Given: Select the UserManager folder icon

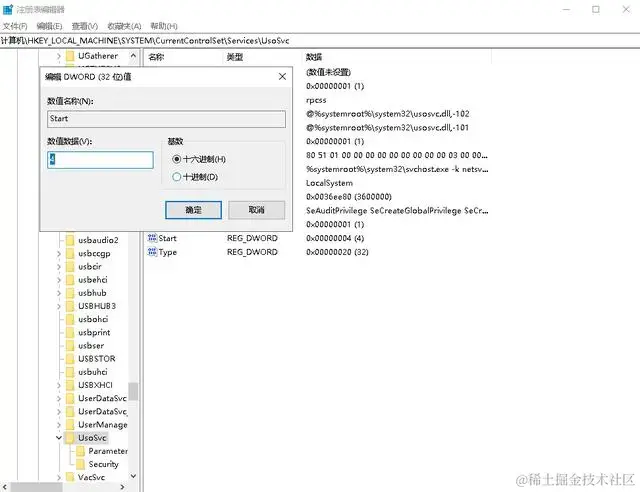Looking at the screenshot, I should coord(70,425).
